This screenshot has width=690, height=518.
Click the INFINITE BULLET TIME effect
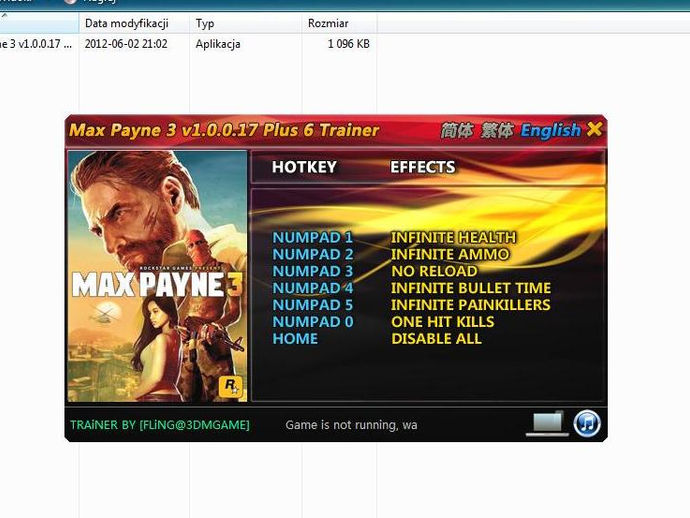pos(471,288)
